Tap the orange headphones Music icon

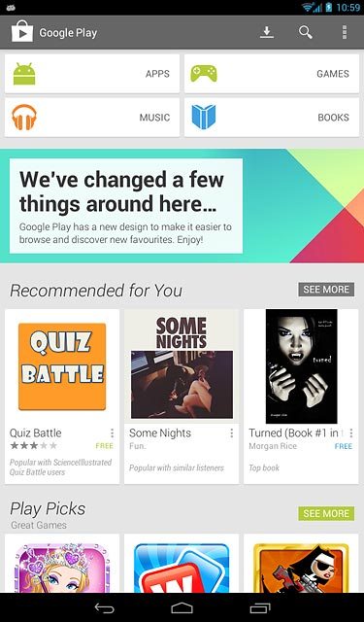tap(24, 118)
